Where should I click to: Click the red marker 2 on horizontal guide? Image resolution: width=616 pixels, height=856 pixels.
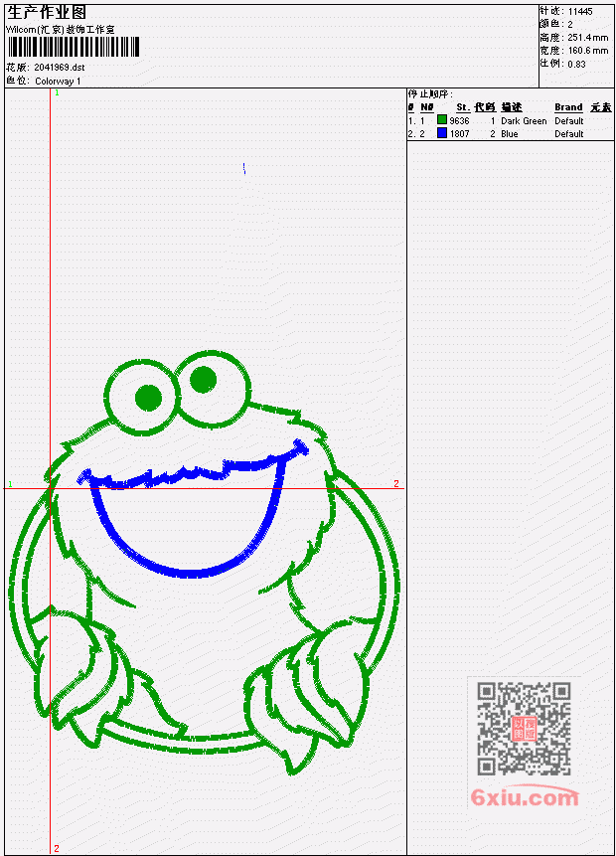point(396,484)
